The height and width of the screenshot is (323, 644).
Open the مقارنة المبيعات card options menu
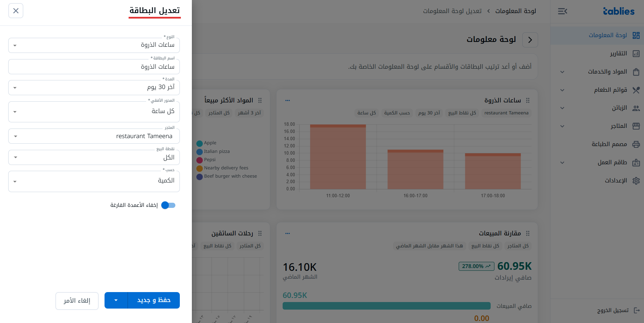click(287, 233)
